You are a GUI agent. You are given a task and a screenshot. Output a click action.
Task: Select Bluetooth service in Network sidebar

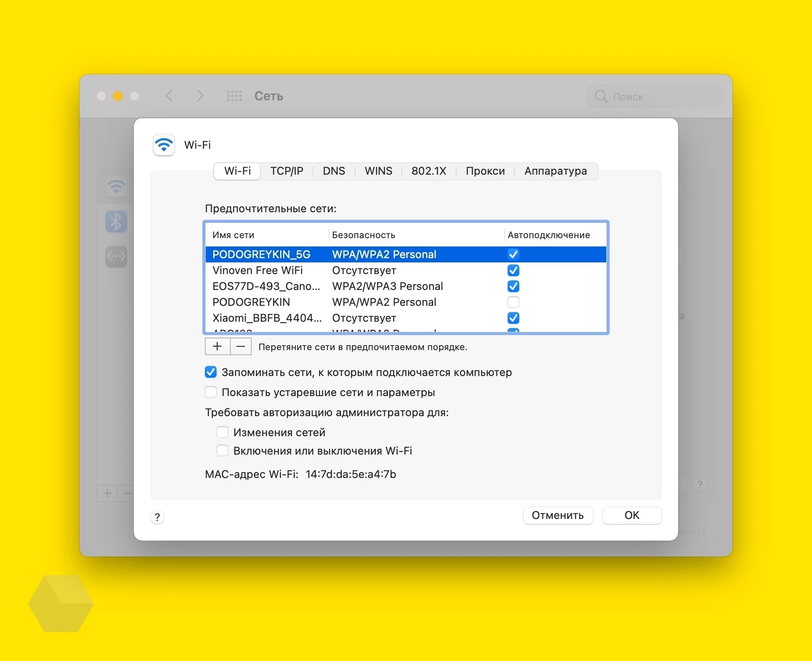pos(116,221)
